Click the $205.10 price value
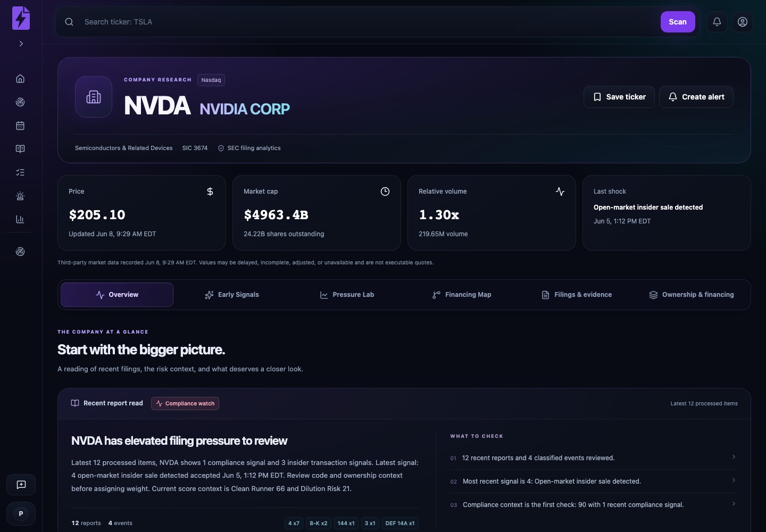This screenshot has width=766, height=532. click(97, 215)
